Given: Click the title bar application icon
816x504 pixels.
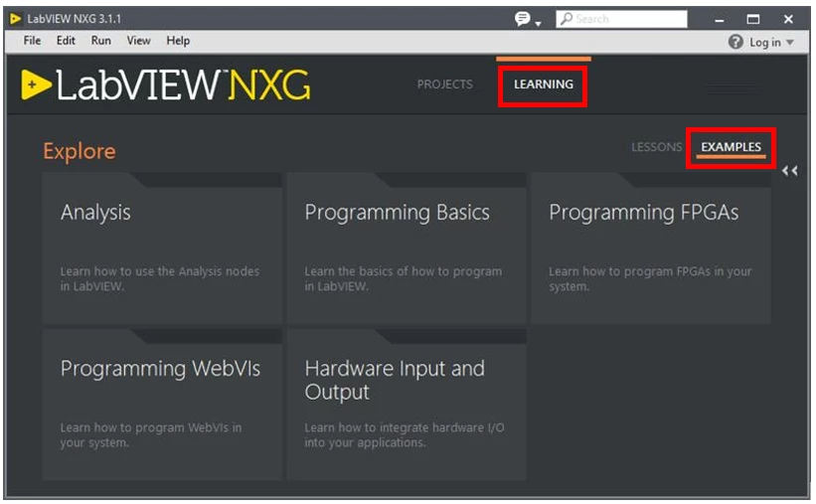Looking at the screenshot, I should click(15, 19).
